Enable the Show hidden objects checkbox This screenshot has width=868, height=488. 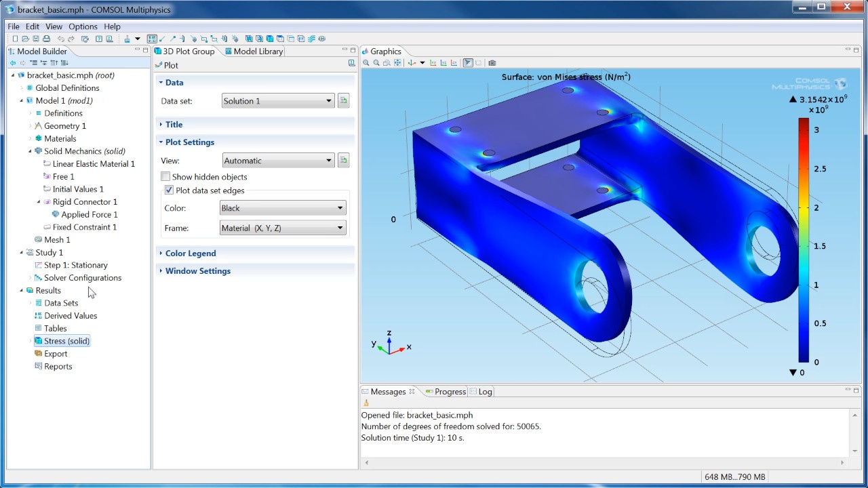tap(165, 177)
